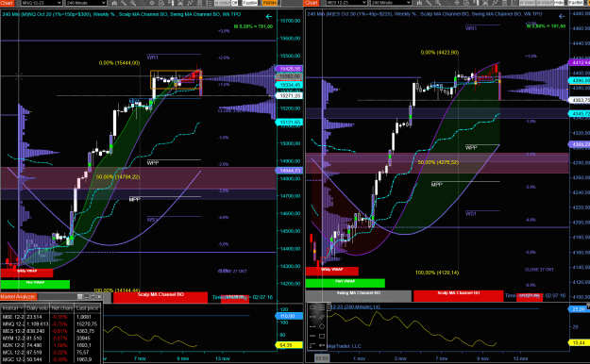Click red Wkly VWAP button on MNQ chart

tap(26, 273)
